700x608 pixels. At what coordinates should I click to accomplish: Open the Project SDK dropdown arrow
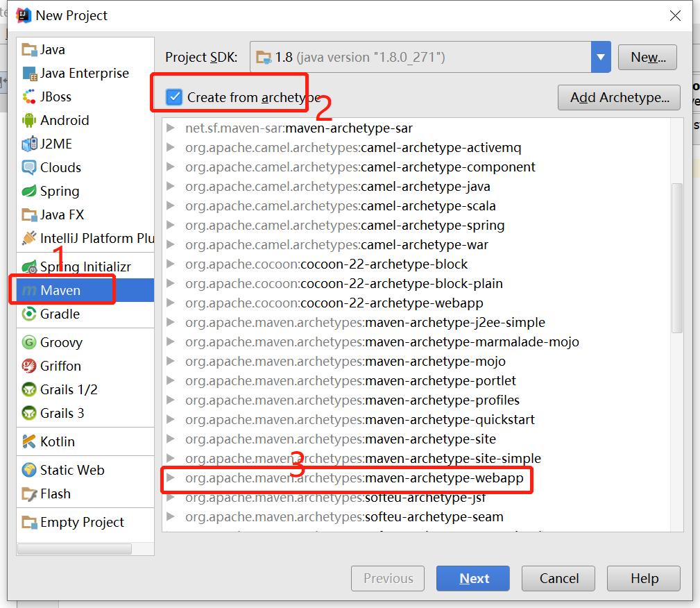click(601, 57)
